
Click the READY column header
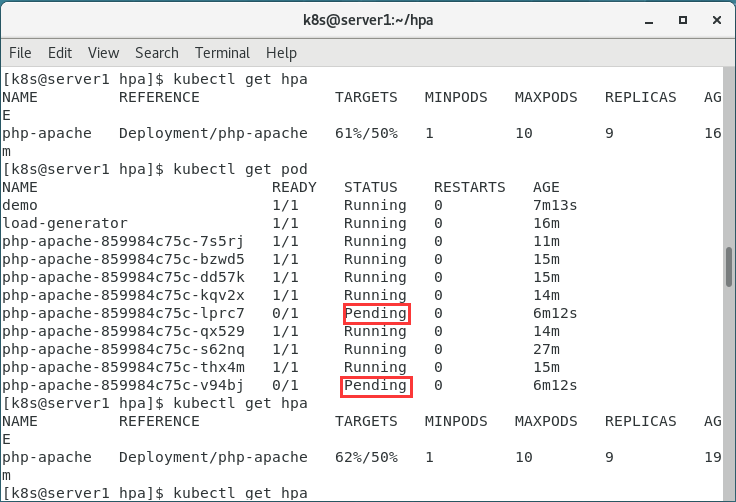294,187
